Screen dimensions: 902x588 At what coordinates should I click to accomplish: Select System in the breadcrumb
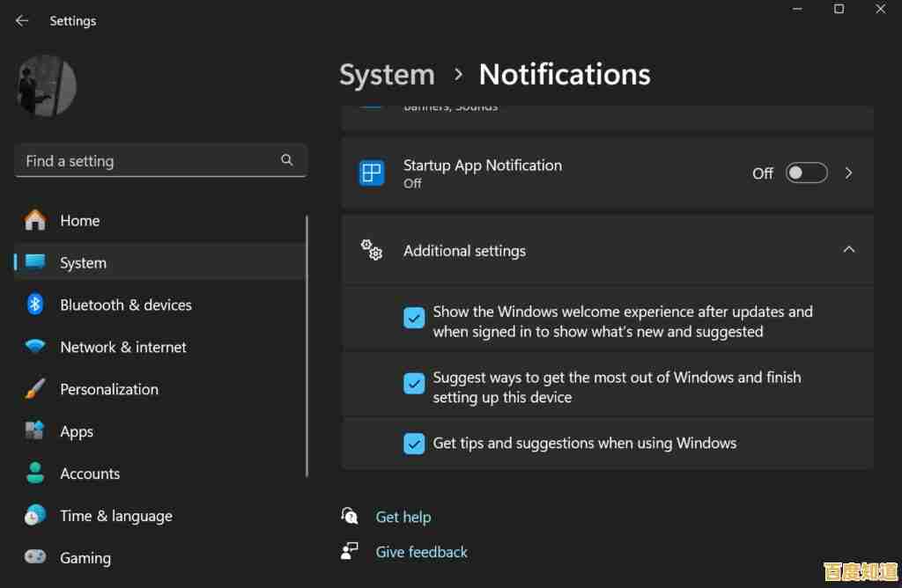click(x=387, y=75)
